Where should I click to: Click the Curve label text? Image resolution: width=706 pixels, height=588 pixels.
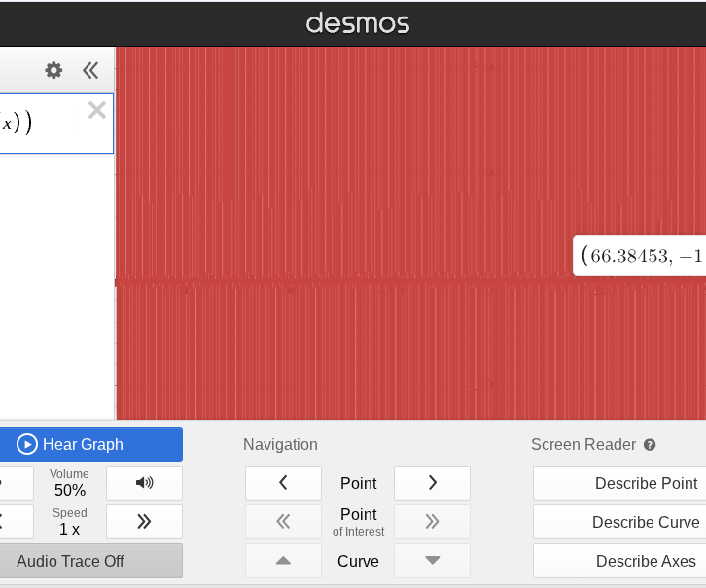358,561
